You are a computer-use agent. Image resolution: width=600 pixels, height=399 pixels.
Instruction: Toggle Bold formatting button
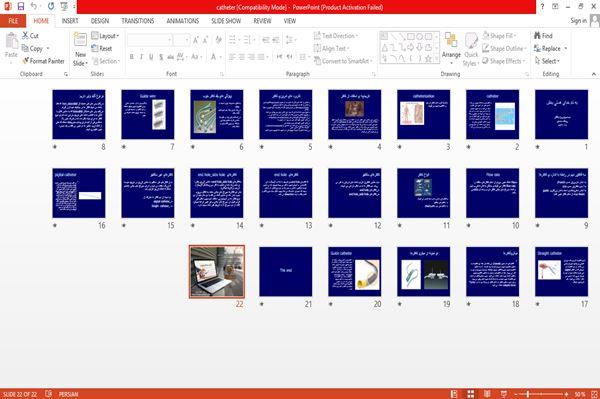(x=132, y=57)
